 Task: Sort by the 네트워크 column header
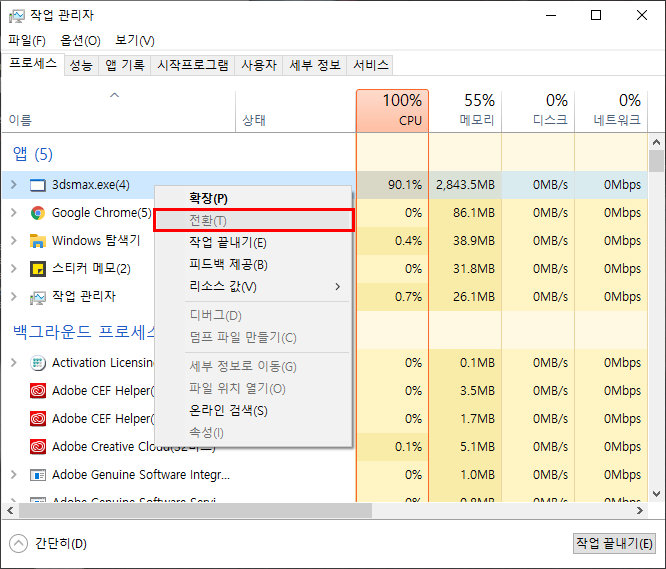(x=611, y=111)
